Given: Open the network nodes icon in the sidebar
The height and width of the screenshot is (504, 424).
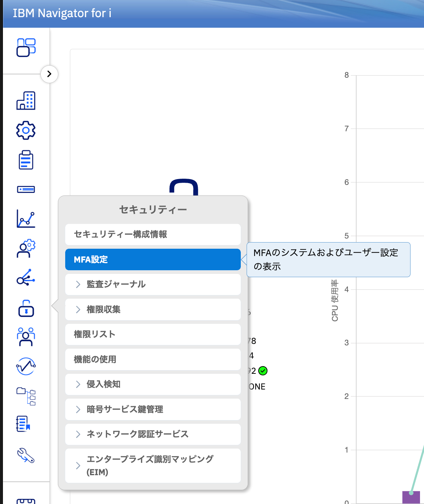Looking at the screenshot, I should click(x=26, y=278).
